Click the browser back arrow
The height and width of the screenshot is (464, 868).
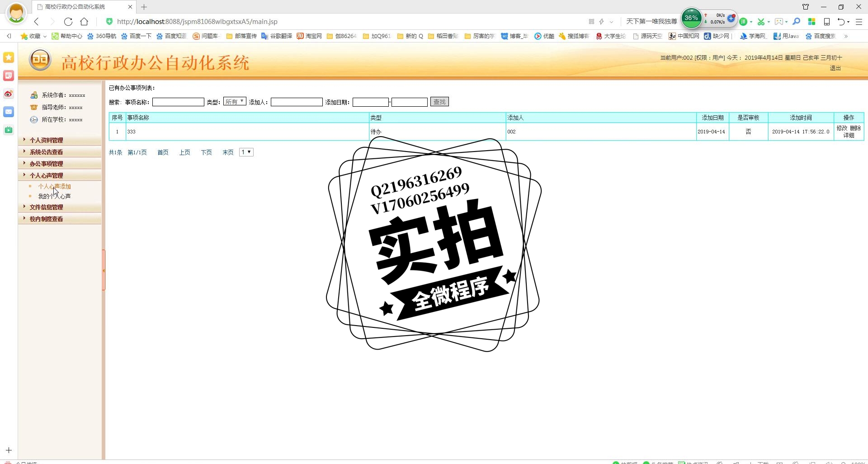click(x=37, y=21)
